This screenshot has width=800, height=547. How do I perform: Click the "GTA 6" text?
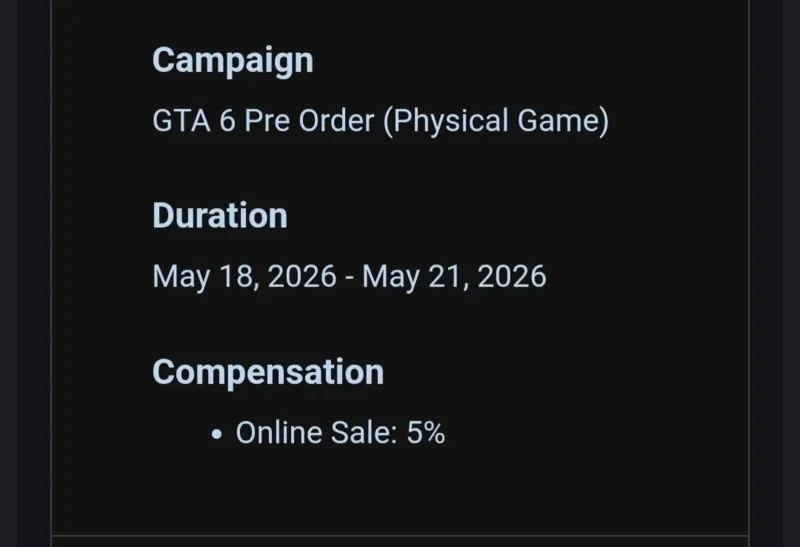click(194, 121)
